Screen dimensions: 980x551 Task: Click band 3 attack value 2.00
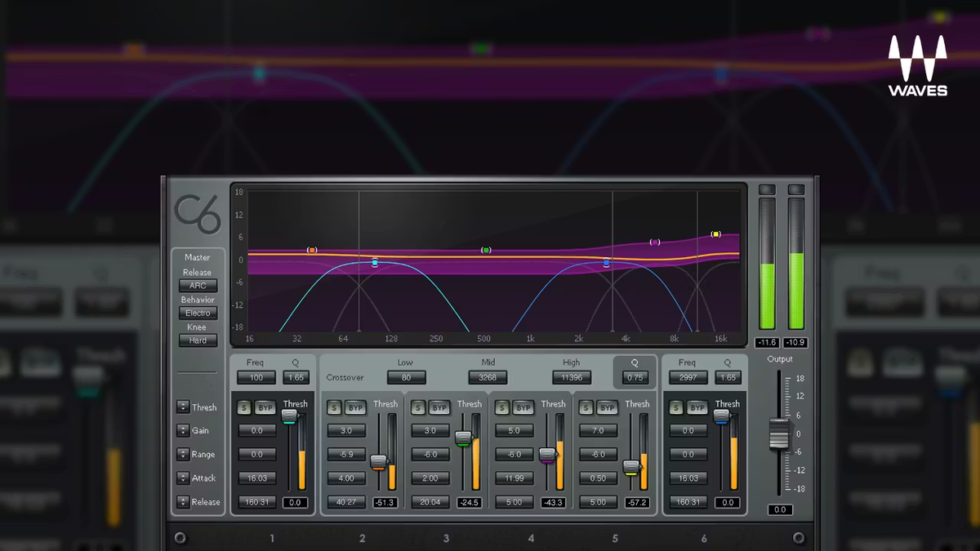430,478
